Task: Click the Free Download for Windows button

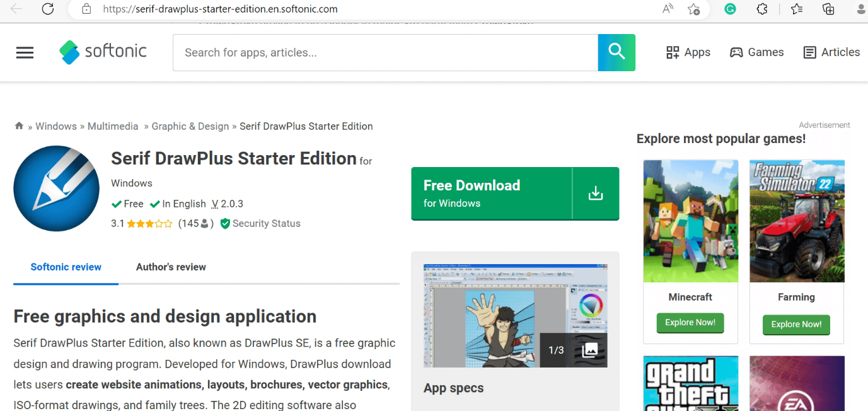Action: click(515, 194)
